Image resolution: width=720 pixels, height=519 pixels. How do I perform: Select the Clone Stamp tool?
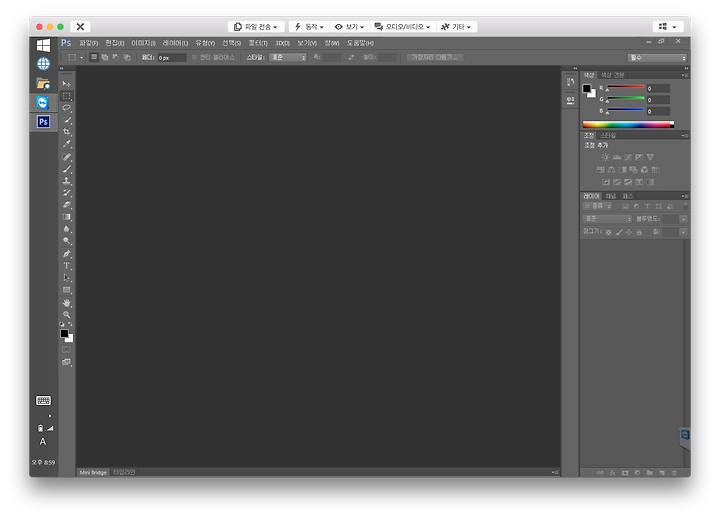point(67,181)
